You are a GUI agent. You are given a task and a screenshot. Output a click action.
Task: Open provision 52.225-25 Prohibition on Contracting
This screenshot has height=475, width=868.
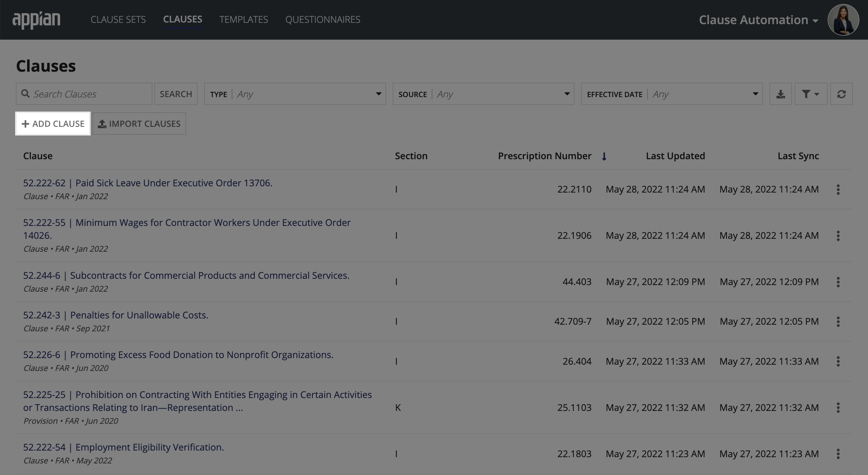tap(197, 401)
